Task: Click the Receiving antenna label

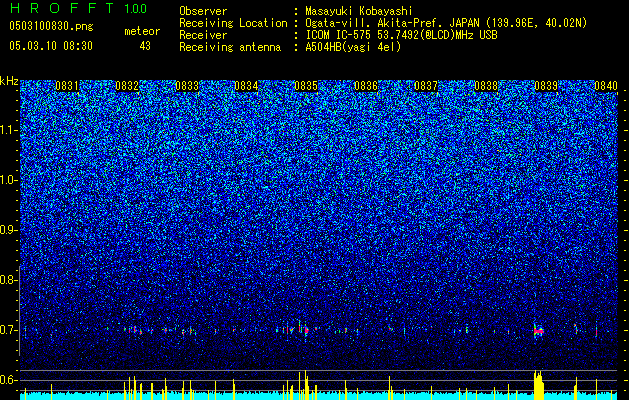Action: [x=230, y=47]
